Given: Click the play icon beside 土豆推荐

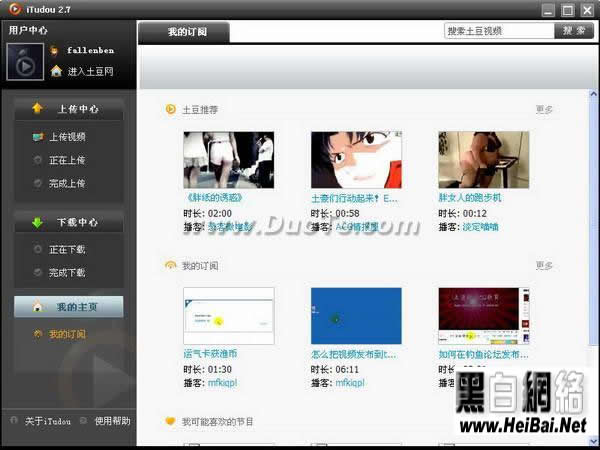Looking at the screenshot, I should [x=170, y=109].
